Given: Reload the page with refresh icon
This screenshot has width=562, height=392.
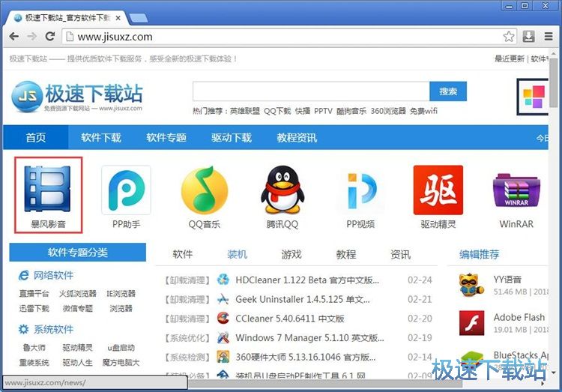Looking at the screenshot, I should 49,36.
